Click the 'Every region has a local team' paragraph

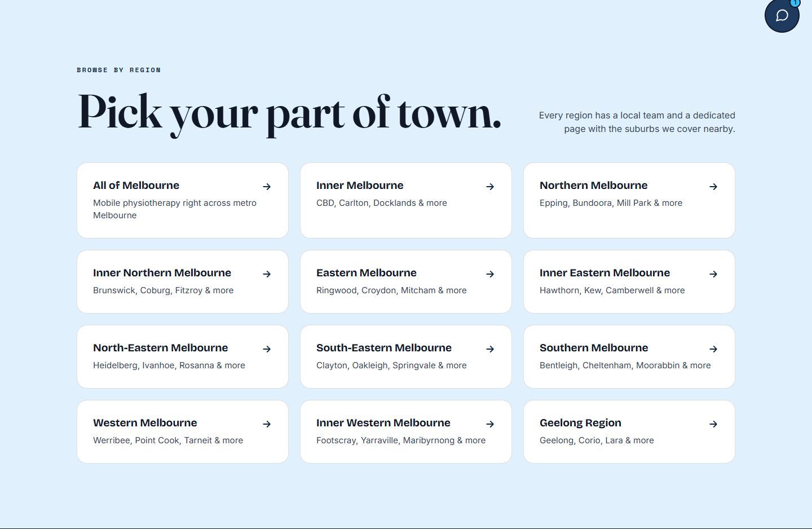[x=637, y=122]
